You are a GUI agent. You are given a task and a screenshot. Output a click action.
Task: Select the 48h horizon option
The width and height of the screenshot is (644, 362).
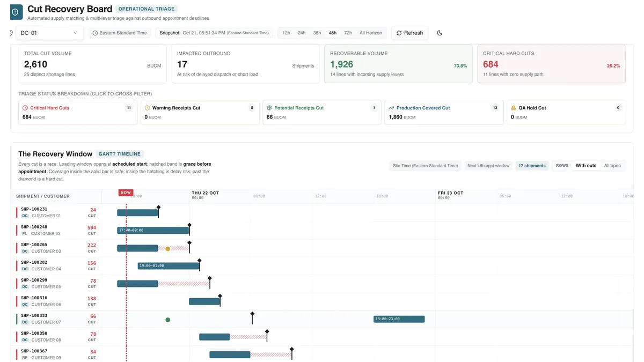click(333, 33)
